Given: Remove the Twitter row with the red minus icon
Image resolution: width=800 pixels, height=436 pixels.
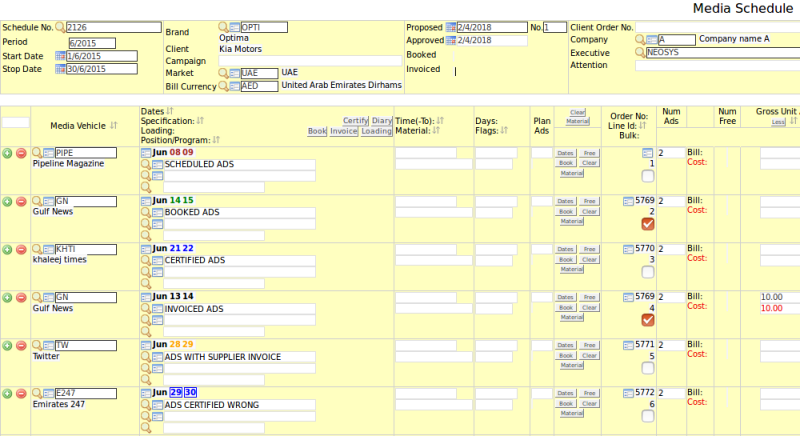Looking at the screenshot, I should [x=21, y=345].
